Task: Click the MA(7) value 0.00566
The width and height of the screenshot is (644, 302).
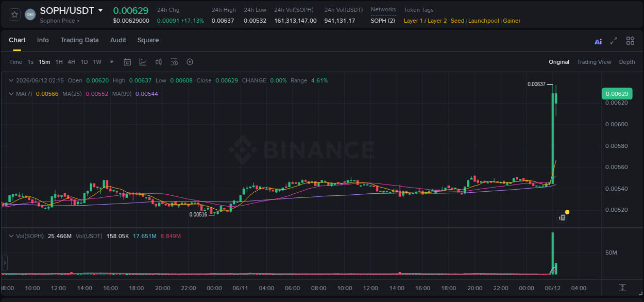Action: click(47, 94)
